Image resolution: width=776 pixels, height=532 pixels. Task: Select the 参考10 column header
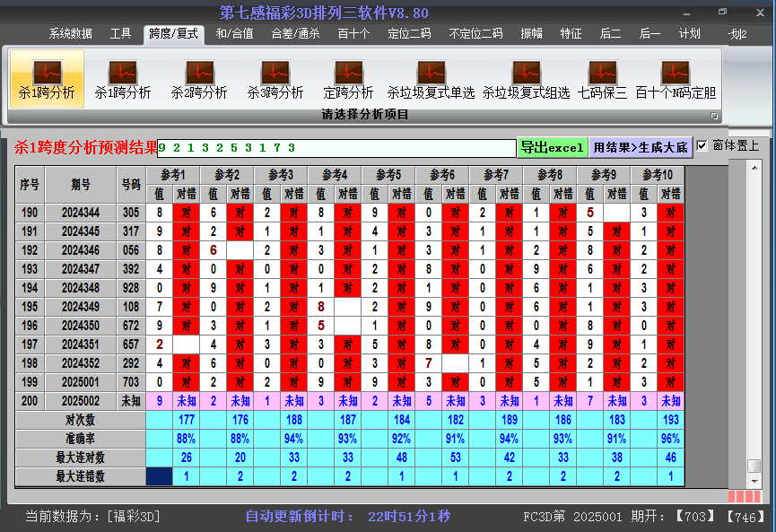point(658,175)
